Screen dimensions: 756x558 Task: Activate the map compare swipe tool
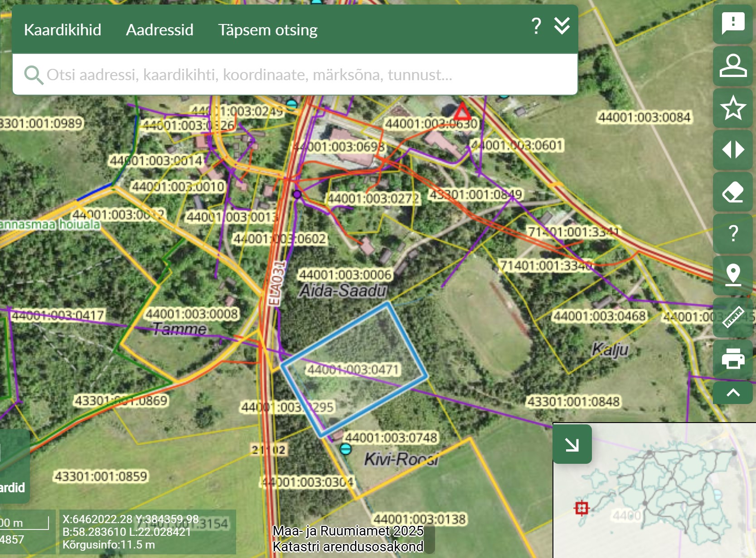point(732,149)
